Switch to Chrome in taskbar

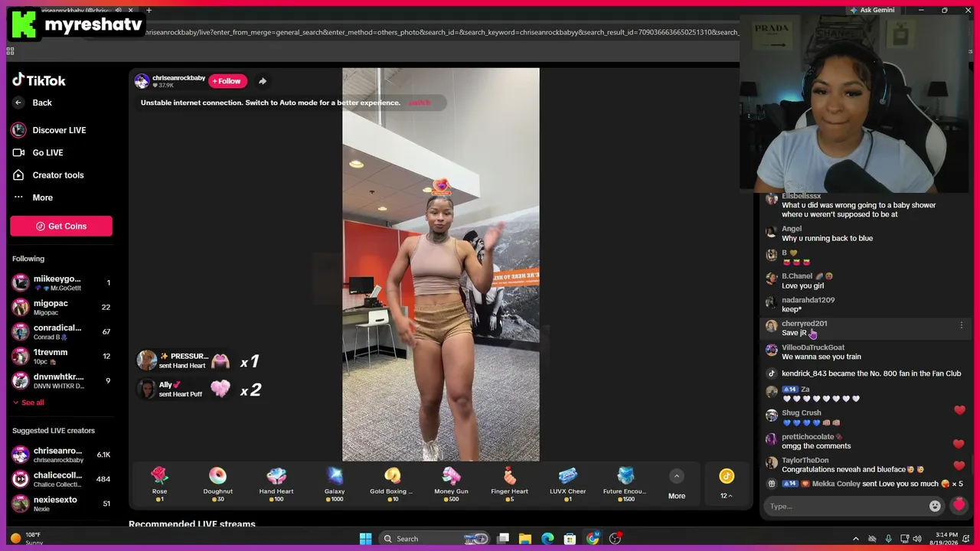coord(593,539)
